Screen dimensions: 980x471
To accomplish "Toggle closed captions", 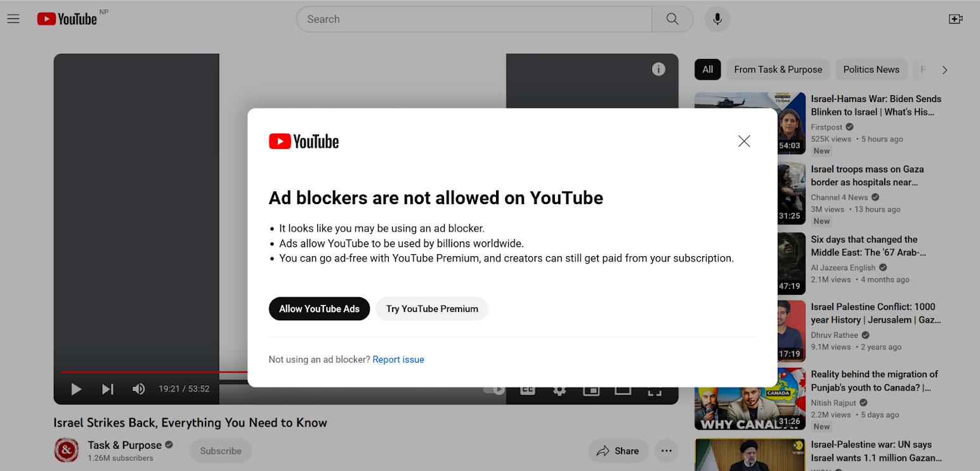I will coord(528,390).
